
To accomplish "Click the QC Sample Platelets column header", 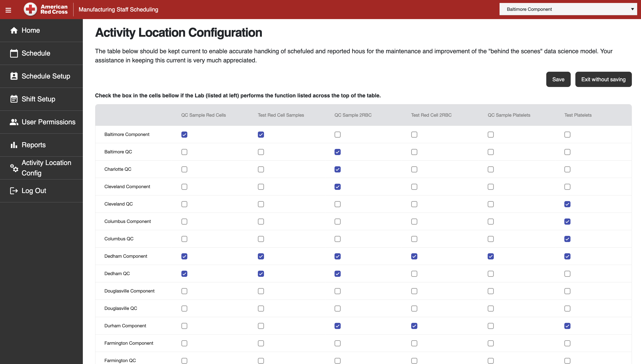I will pyautogui.click(x=509, y=115).
